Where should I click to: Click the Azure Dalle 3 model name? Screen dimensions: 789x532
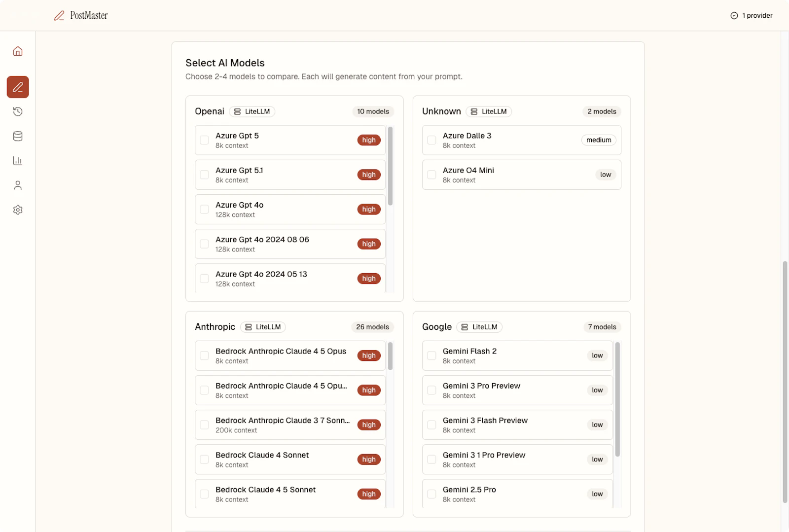click(x=467, y=136)
